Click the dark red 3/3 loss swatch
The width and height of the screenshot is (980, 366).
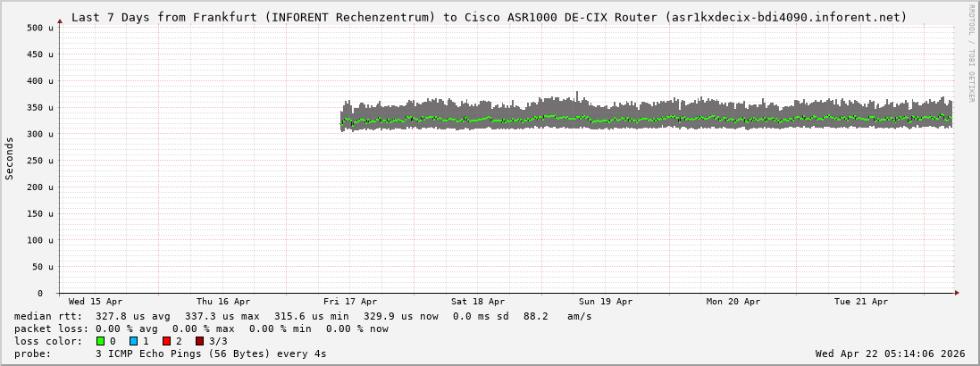(199, 341)
